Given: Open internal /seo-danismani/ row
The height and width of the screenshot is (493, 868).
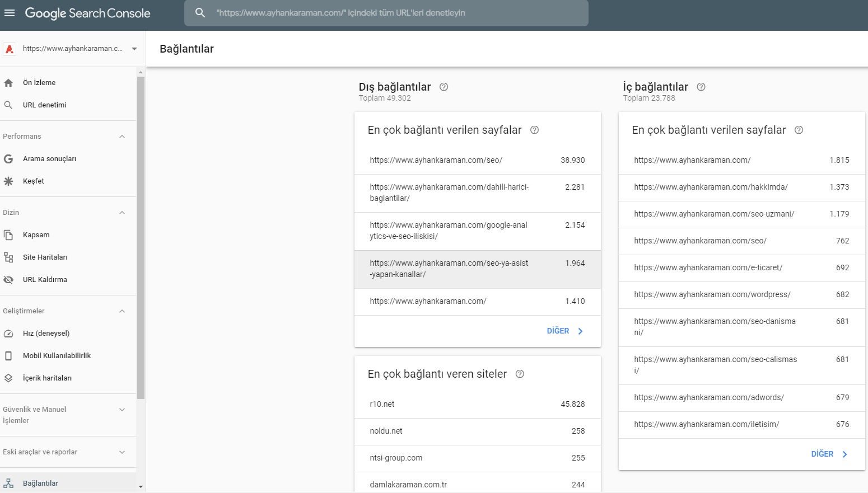Looking at the screenshot, I should pyautogui.click(x=742, y=327).
